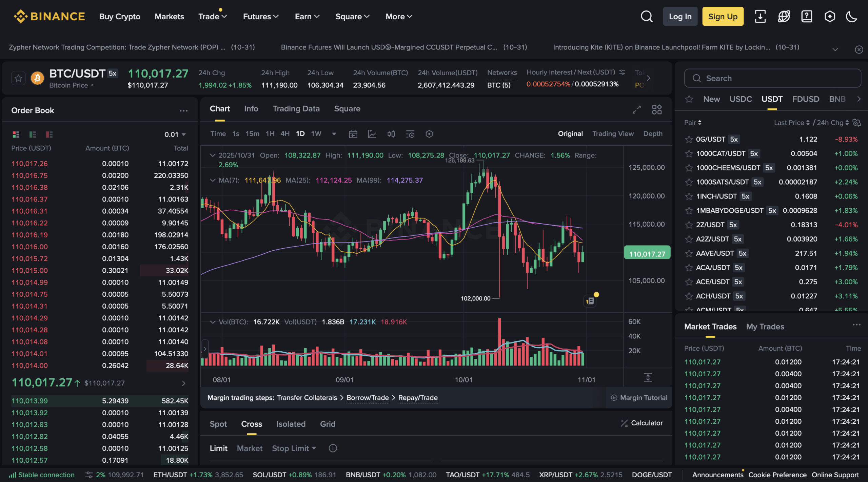Screen dimensions: 868x482
Task: Switch to the Isolated margin tab
Action: (291, 424)
